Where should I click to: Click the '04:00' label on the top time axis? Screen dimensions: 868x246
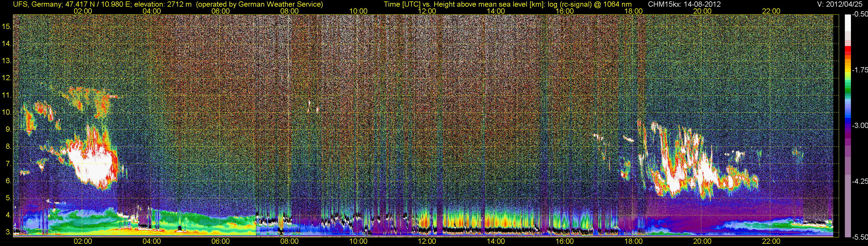pos(152,11)
